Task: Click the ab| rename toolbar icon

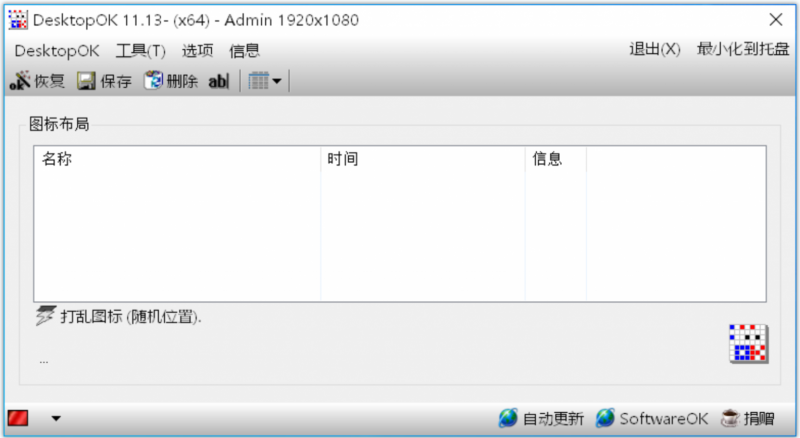Action: pyautogui.click(x=219, y=81)
